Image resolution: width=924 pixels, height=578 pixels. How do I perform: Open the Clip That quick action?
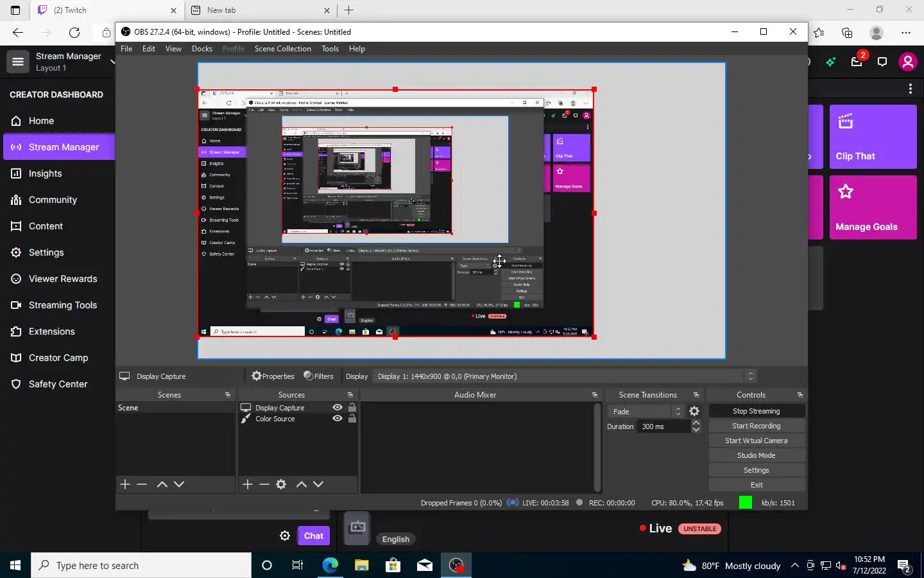point(873,137)
